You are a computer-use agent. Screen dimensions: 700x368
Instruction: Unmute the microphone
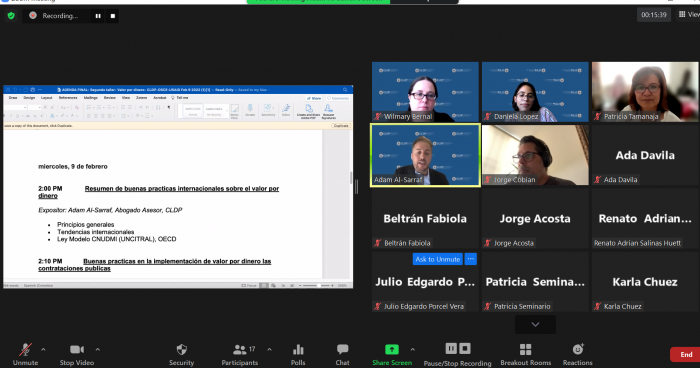[25, 355]
